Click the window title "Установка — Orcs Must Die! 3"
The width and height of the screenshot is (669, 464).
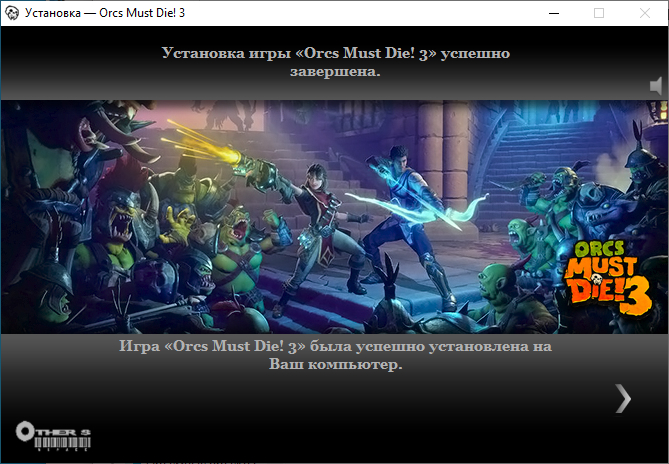105,13
